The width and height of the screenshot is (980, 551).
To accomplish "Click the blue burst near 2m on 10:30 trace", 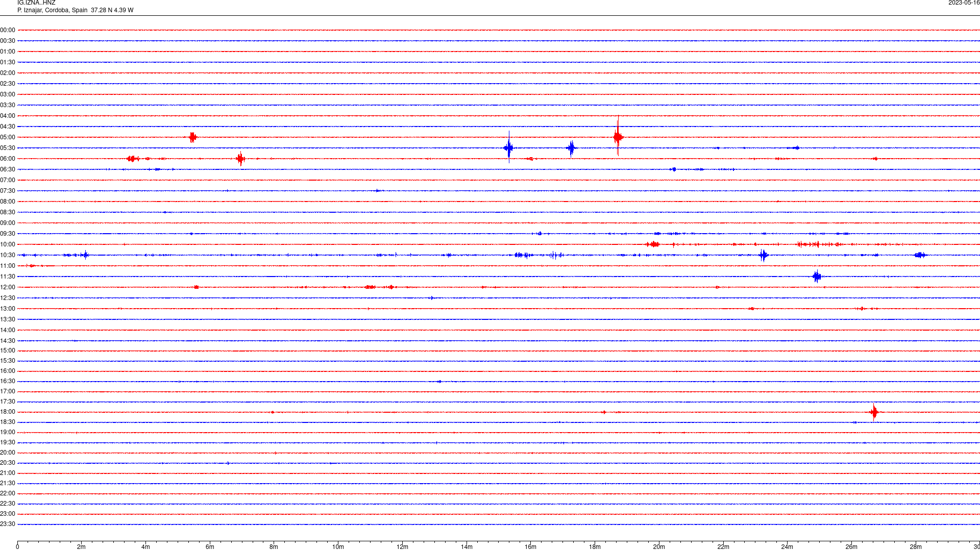I will tap(84, 255).
